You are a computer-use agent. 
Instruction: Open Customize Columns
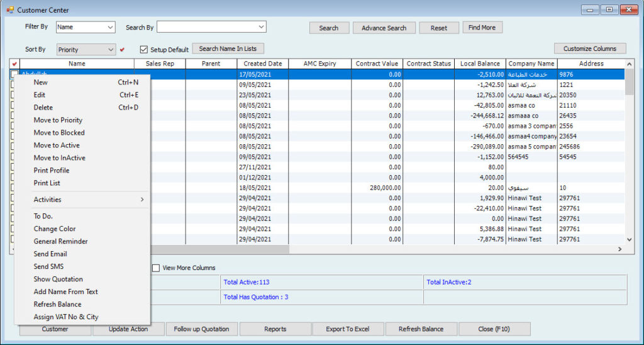tap(590, 48)
